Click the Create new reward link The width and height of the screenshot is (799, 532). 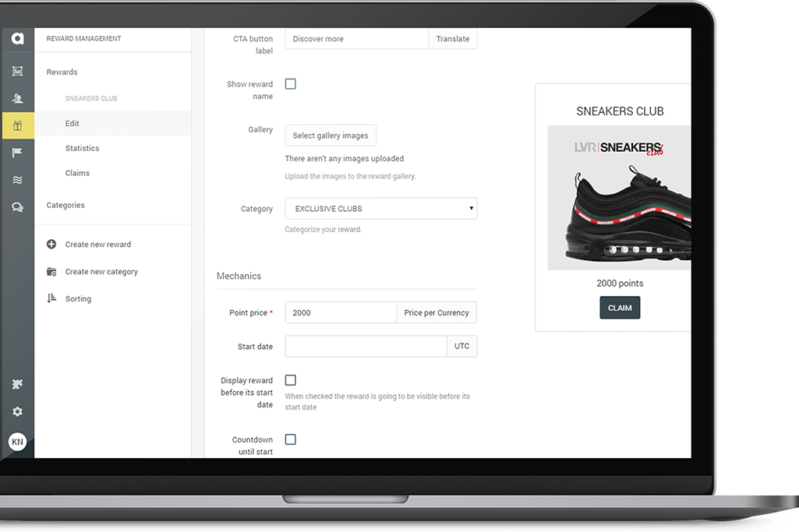coord(98,245)
